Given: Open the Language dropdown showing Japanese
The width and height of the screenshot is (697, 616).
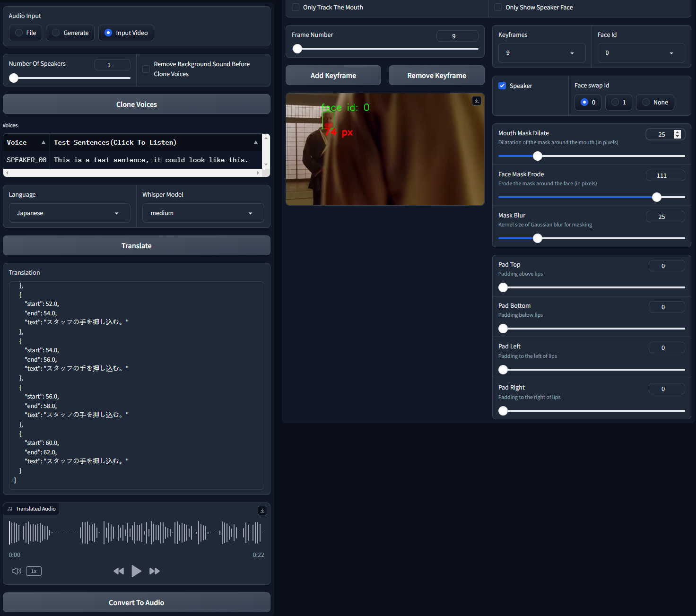Looking at the screenshot, I should coord(70,213).
